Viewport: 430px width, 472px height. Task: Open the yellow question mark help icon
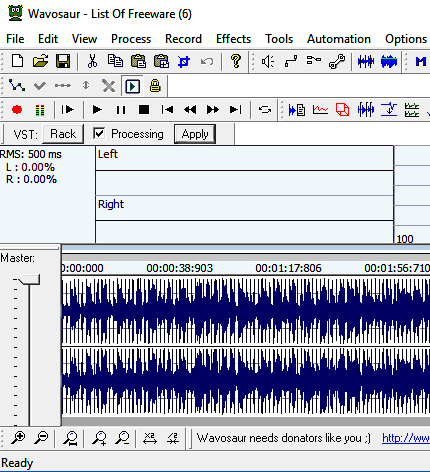coord(236,61)
